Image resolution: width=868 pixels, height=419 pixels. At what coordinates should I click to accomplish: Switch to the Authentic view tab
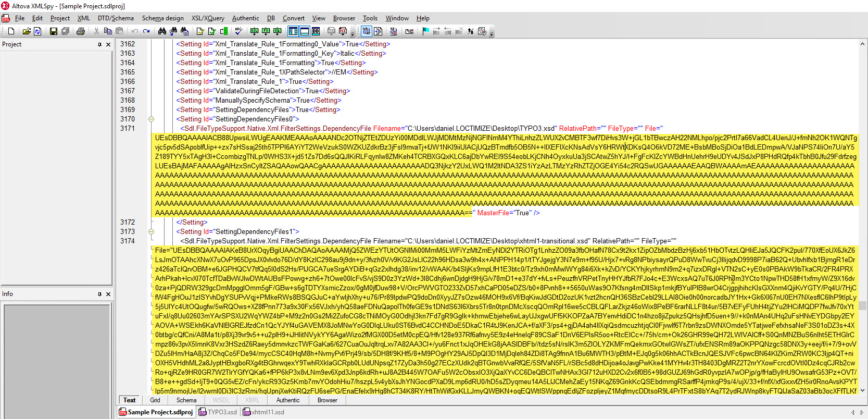pos(288,400)
